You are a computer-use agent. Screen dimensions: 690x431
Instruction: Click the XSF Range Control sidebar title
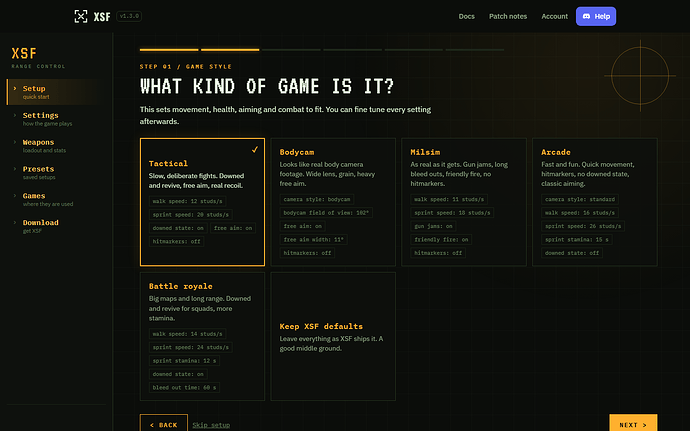click(38, 58)
